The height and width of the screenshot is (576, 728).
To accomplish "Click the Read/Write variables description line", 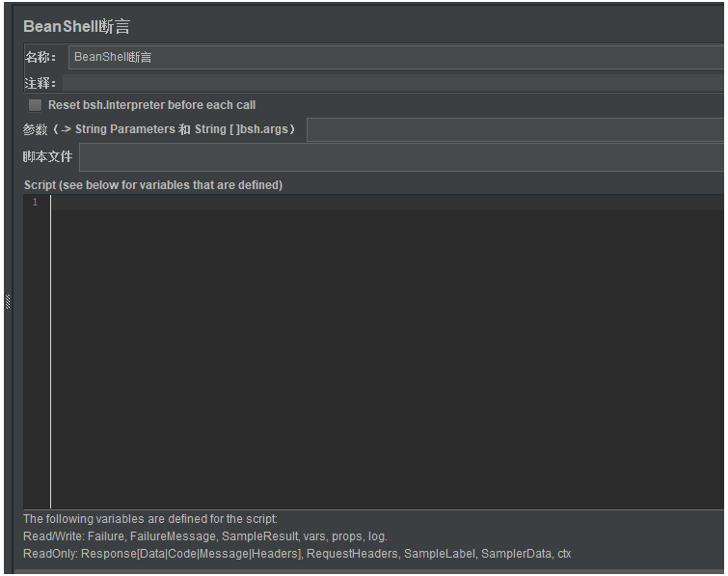I will 205,536.
